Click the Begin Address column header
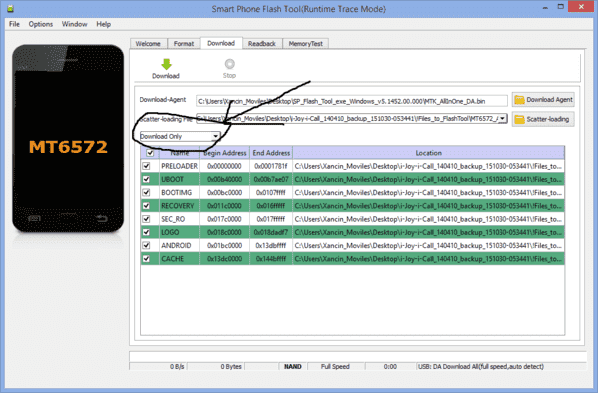 (x=225, y=153)
